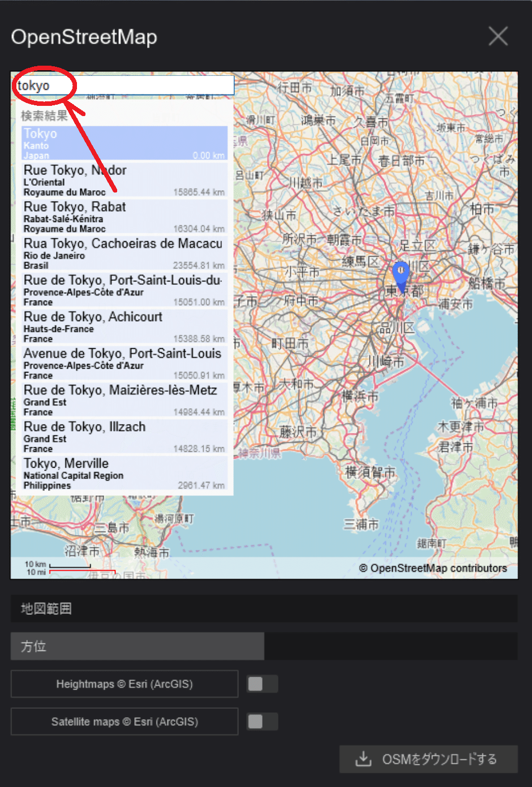Click Satellite maps © Esri (ArcGIS) button

(x=125, y=721)
